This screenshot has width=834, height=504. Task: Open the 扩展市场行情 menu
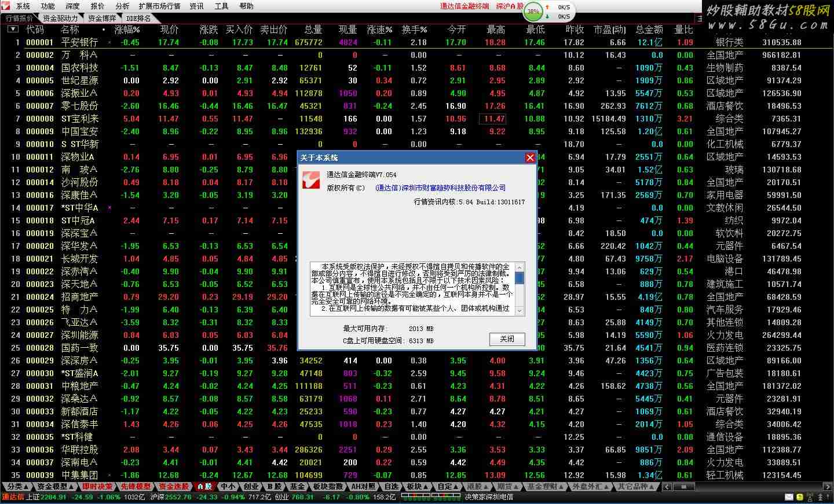(159, 6)
